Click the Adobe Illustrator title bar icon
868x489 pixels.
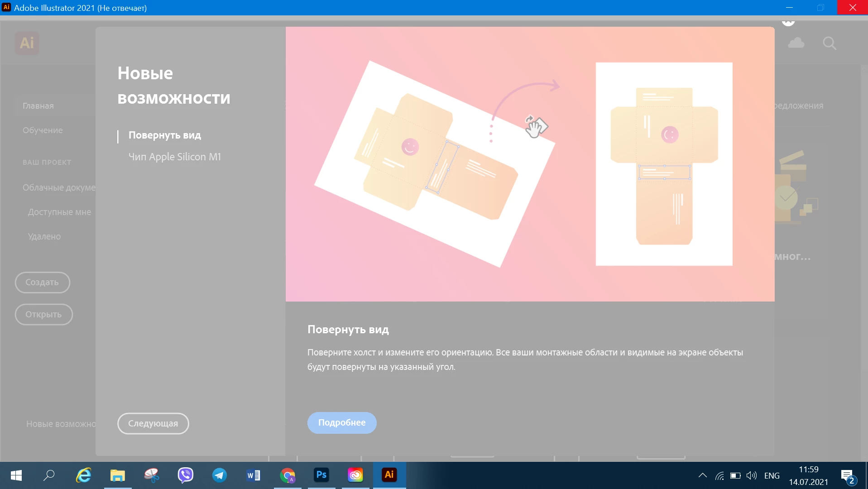(6, 8)
